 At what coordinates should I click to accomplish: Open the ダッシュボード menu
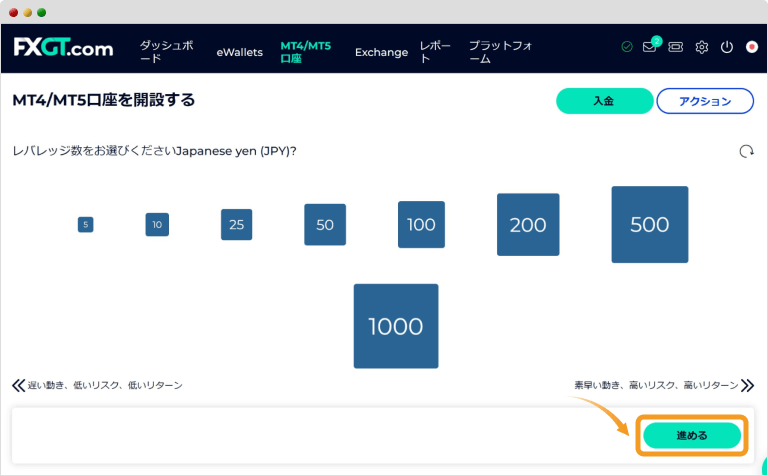[167, 52]
